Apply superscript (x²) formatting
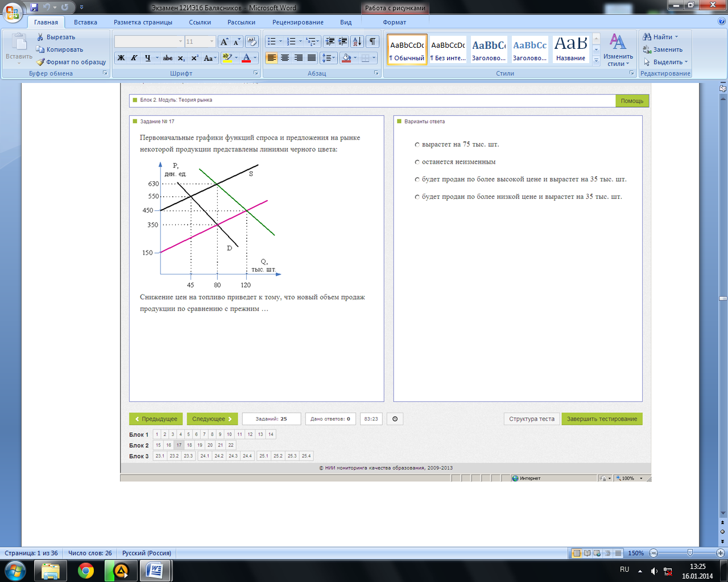 coord(195,58)
